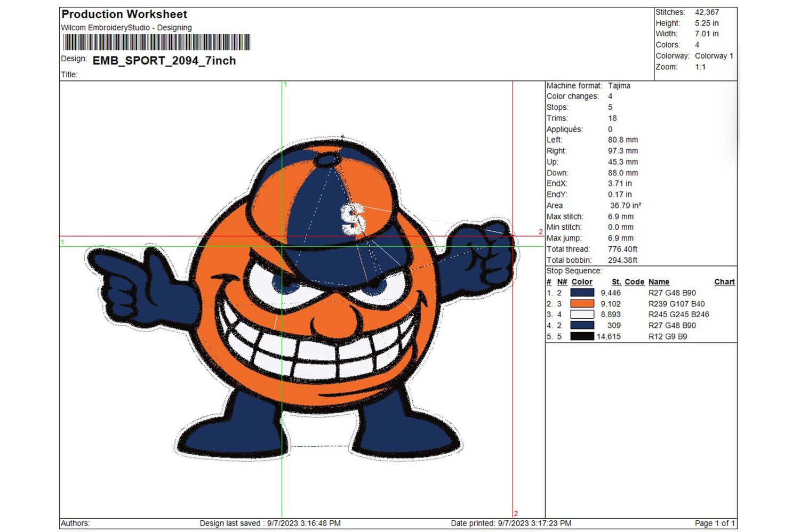Click the Color changes label
The image size is (800, 532).
pos(573,96)
